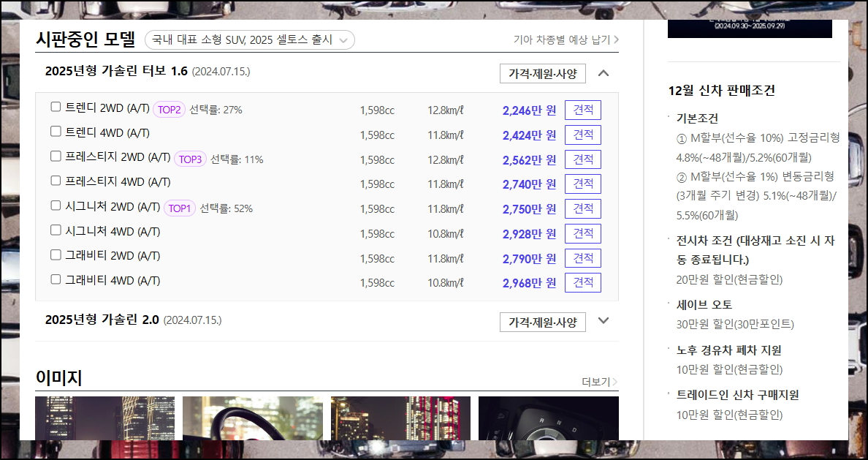Enable the 그래비티 2WD (A/T) checkbox
The width and height of the screenshot is (868, 460).
click(x=56, y=255)
